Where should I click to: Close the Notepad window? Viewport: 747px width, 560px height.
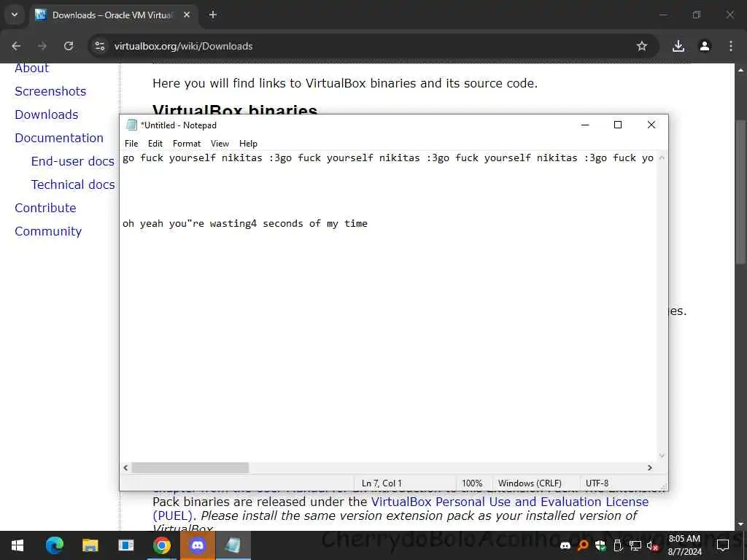[651, 125]
